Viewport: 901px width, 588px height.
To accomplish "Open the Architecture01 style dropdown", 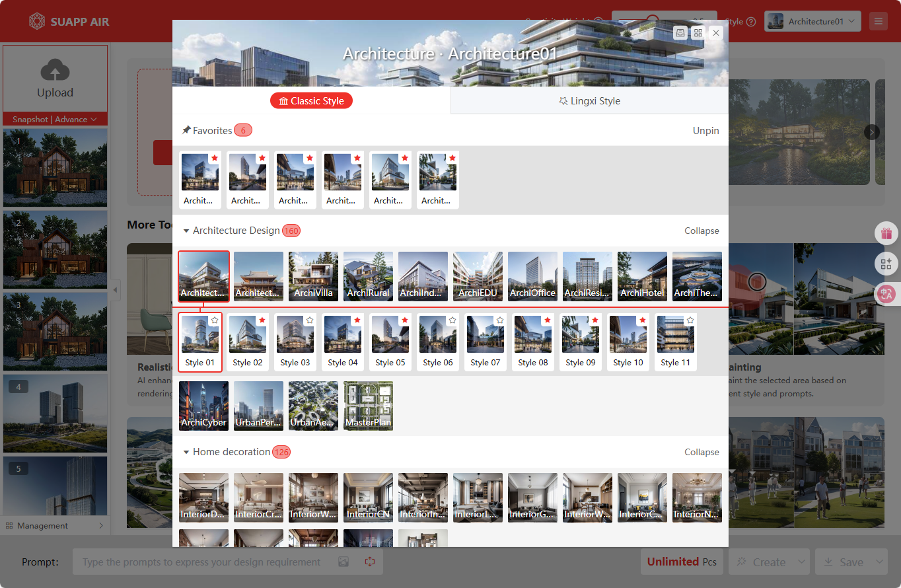I will coord(812,21).
